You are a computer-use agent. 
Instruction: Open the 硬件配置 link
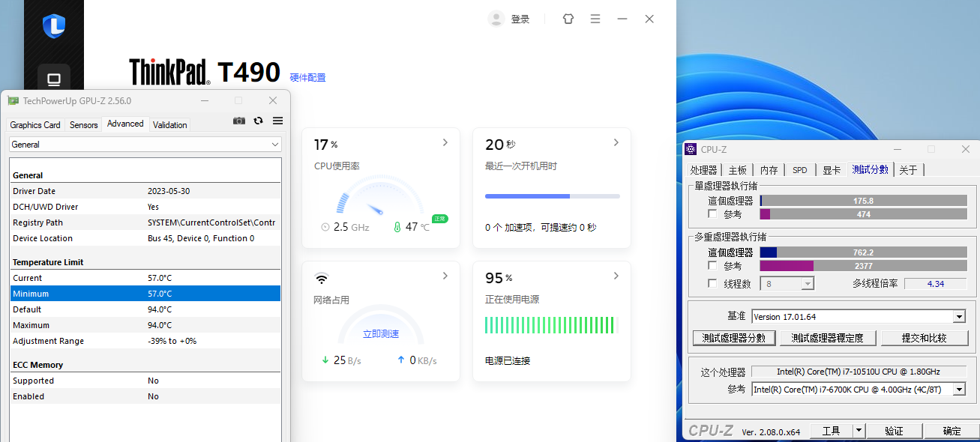(x=308, y=77)
